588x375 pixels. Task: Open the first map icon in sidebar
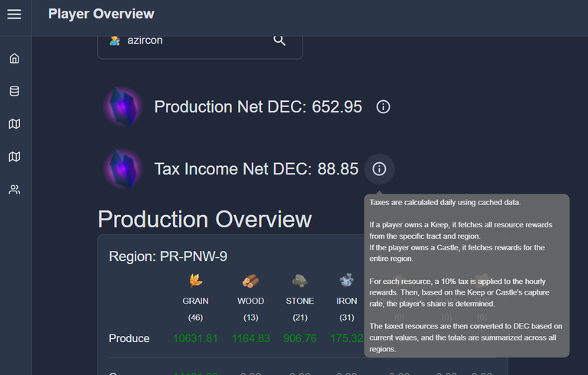pos(15,124)
